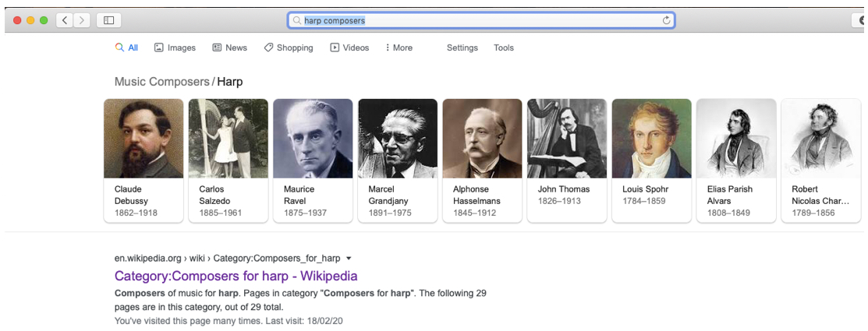Screen dimensions: 868x331
Task: Click the Louis Spohr portrait card
Action: [x=651, y=160]
